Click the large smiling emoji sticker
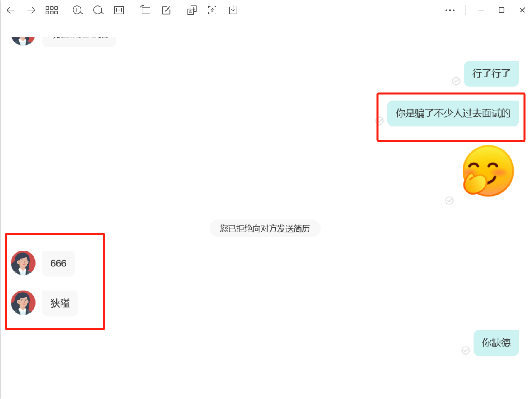Viewport: 532px width, 399px height. click(488, 171)
